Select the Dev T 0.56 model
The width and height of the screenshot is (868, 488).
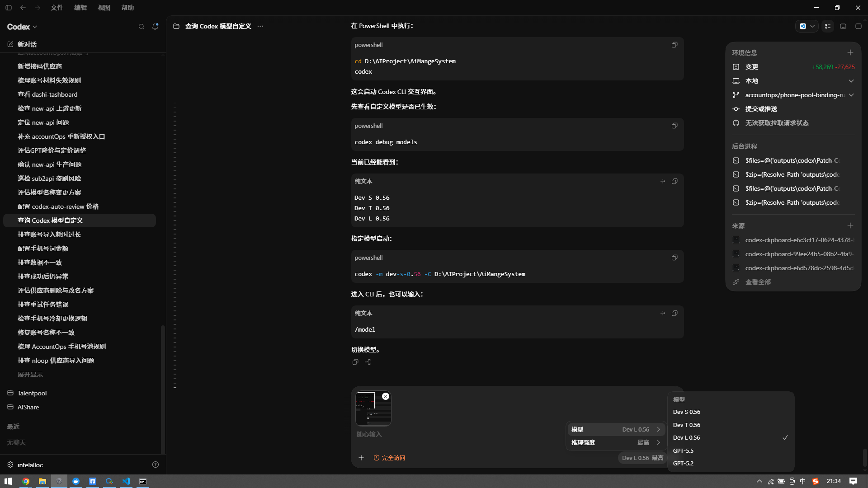click(x=731, y=425)
